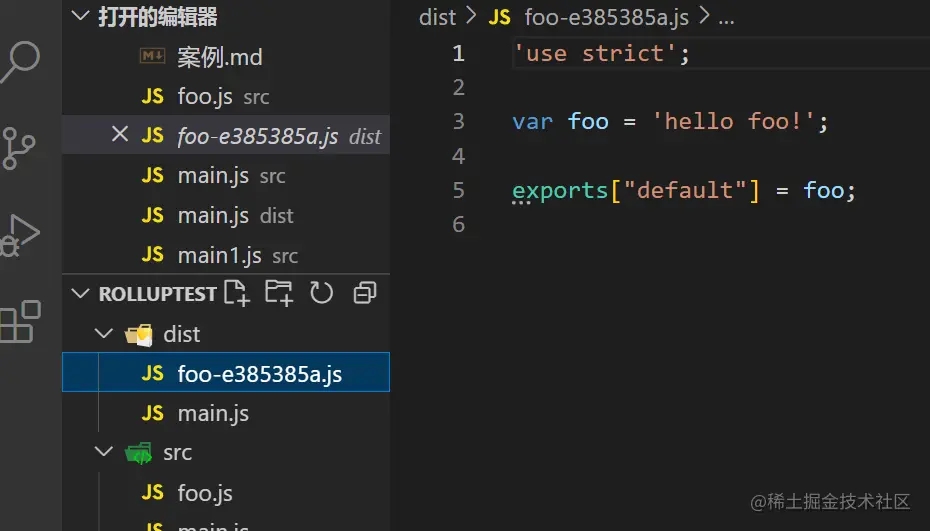The height and width of the screenshot is (531, 930).
Task: Collapse the dist folder chevron
Action: [x=104, y=333]
